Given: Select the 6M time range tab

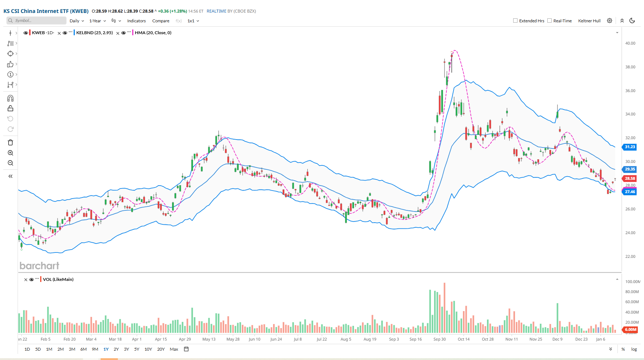Looking at the screenshot, I should (83, 349).
